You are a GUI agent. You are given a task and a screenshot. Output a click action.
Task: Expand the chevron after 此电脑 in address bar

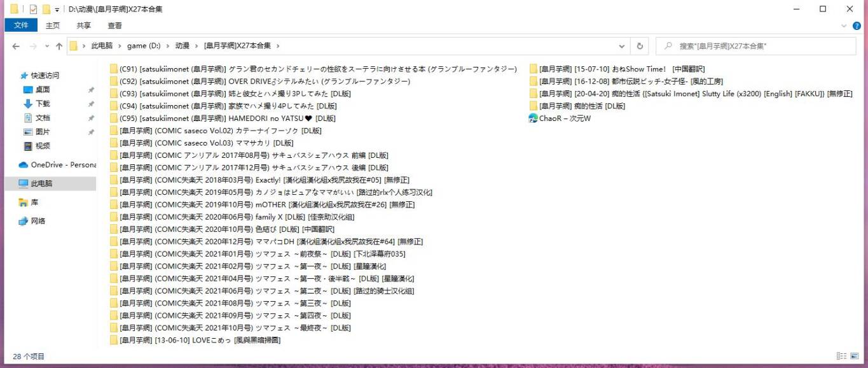click(x=120, y=46)
